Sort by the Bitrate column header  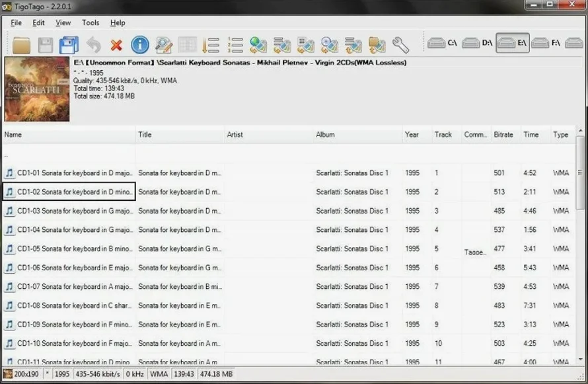pyautogui.click(x=506, y=135)
